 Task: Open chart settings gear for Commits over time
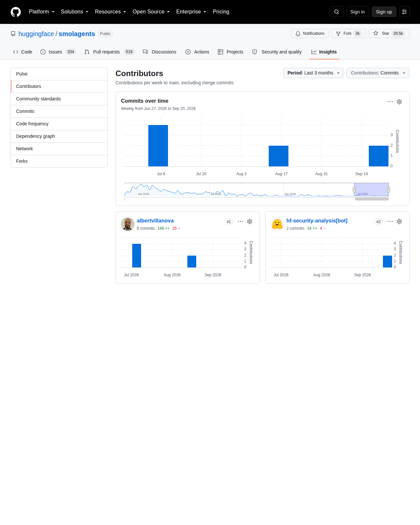(x=399, y=102)
